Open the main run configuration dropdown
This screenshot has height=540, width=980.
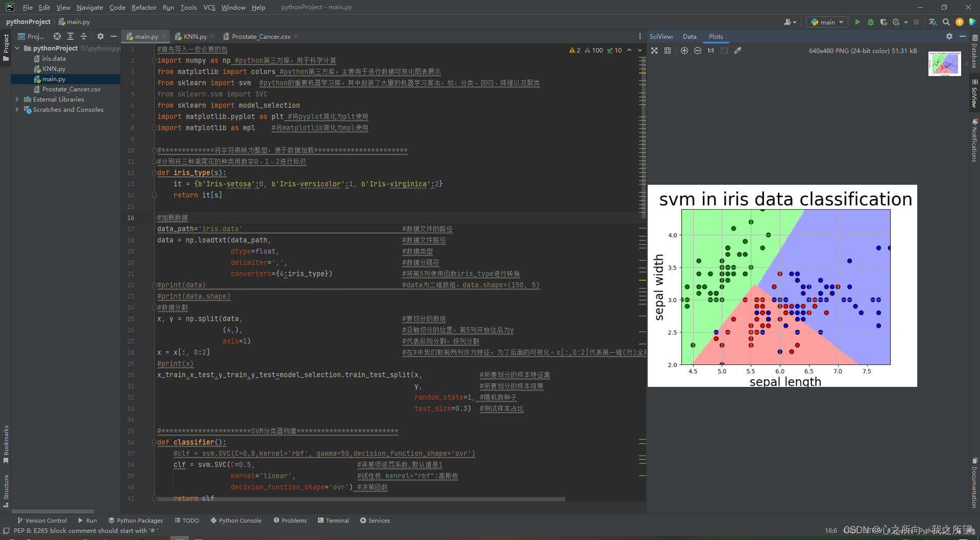coord(827,22)
